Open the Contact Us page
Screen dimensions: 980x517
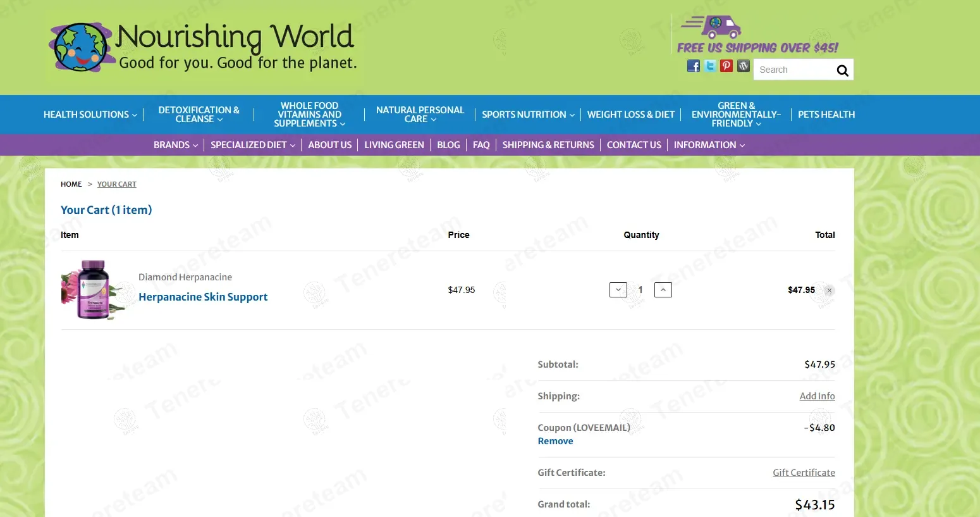pos(634,145)
